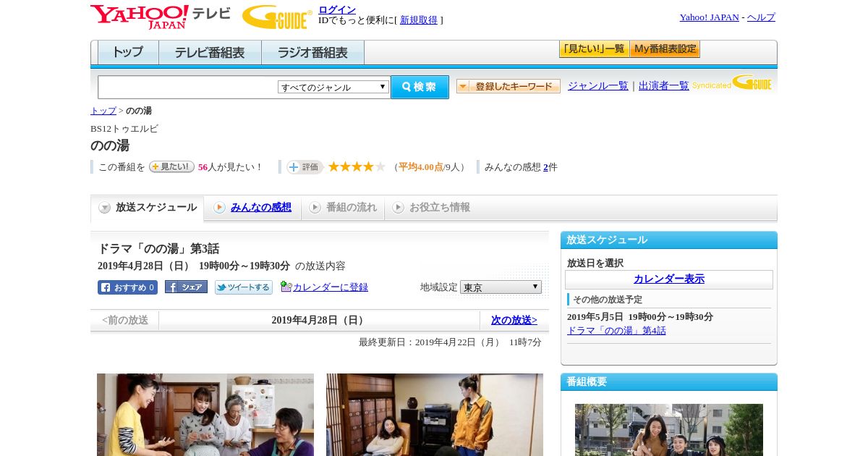868x456 pixels.
Task: Click the yellow G-GUIDE logo in header
Action: [x=277, y=17]
